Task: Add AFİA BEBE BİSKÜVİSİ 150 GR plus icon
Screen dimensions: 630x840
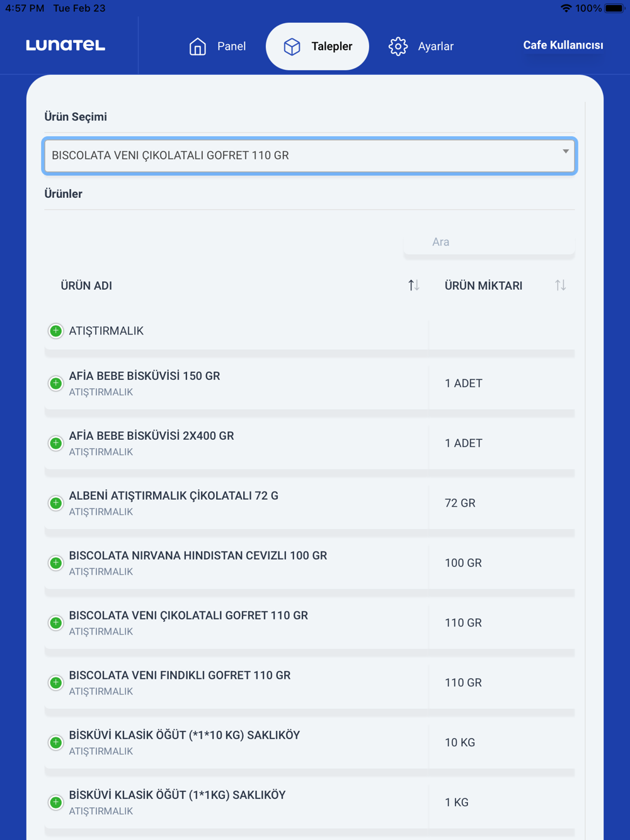Action: pos(56,383)
